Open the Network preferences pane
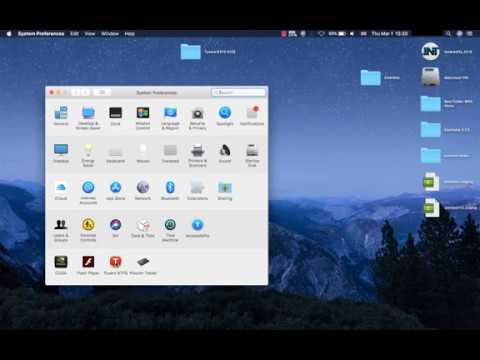The width and height of the screenshot is (480, 360). point(143,190)
